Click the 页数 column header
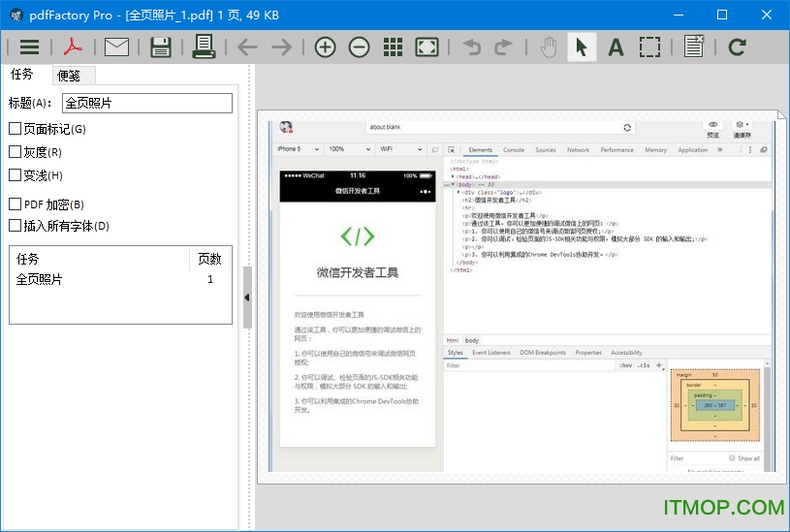 (x=210, y=259)
